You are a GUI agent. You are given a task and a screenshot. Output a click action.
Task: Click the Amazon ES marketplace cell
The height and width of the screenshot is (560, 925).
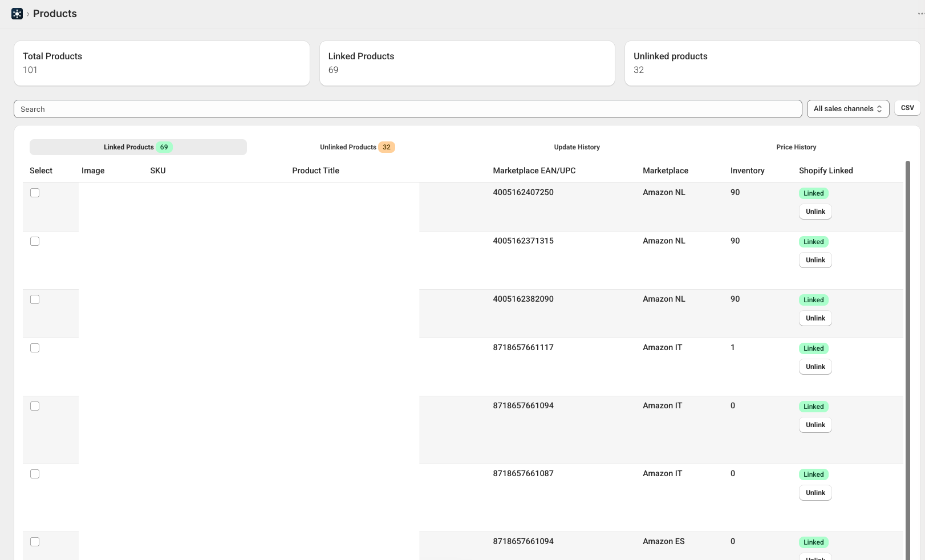pos(663,541)
